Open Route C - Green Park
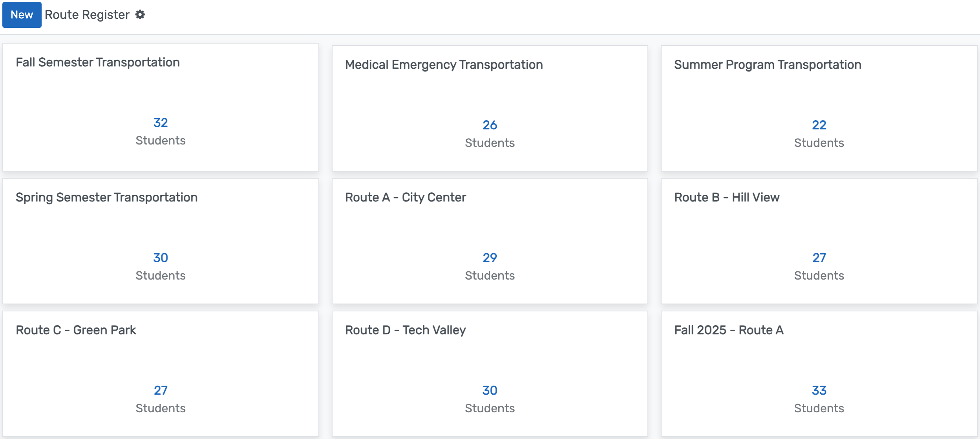 tap(75, 330)
